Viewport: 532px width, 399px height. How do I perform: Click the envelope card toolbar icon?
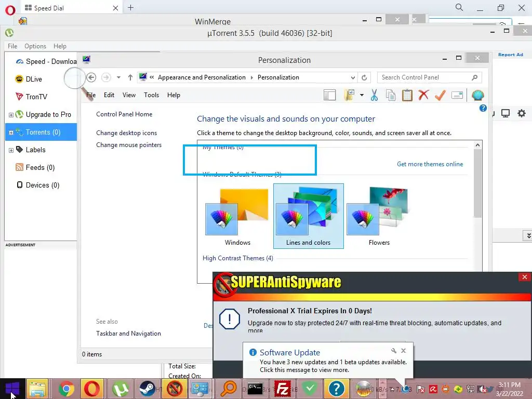[x=457, y=96]
